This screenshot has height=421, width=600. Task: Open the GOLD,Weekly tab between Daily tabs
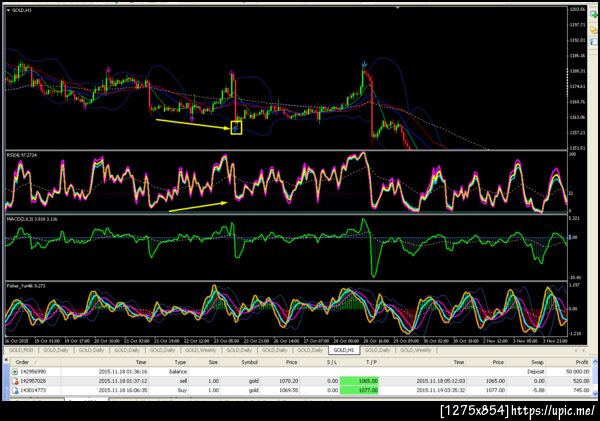coord(201,350)
